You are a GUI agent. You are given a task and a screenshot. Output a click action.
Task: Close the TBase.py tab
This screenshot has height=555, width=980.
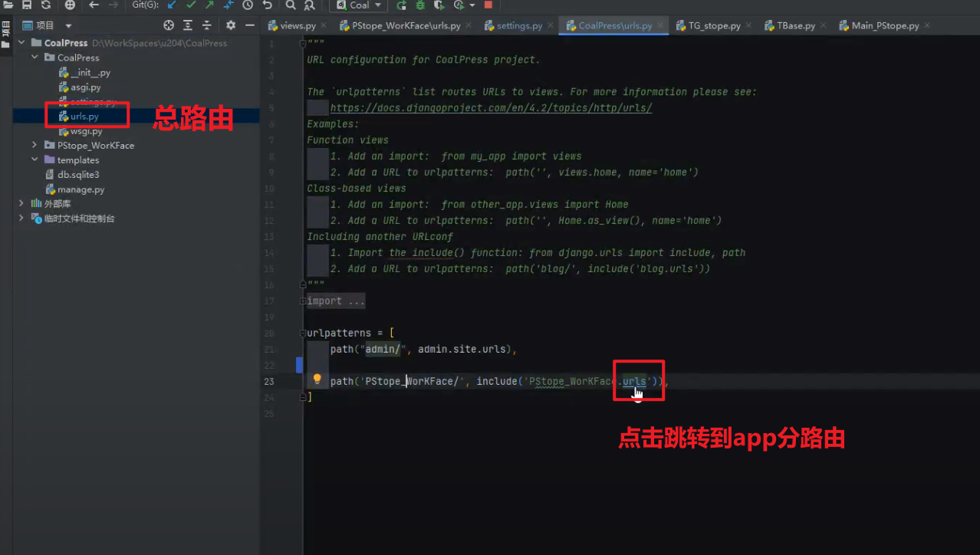tap(823, 25)
